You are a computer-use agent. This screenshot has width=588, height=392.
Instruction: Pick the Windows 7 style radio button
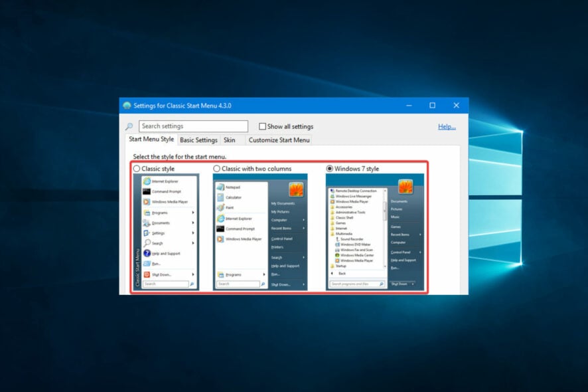pyautogui.click(x=329, y=169)
